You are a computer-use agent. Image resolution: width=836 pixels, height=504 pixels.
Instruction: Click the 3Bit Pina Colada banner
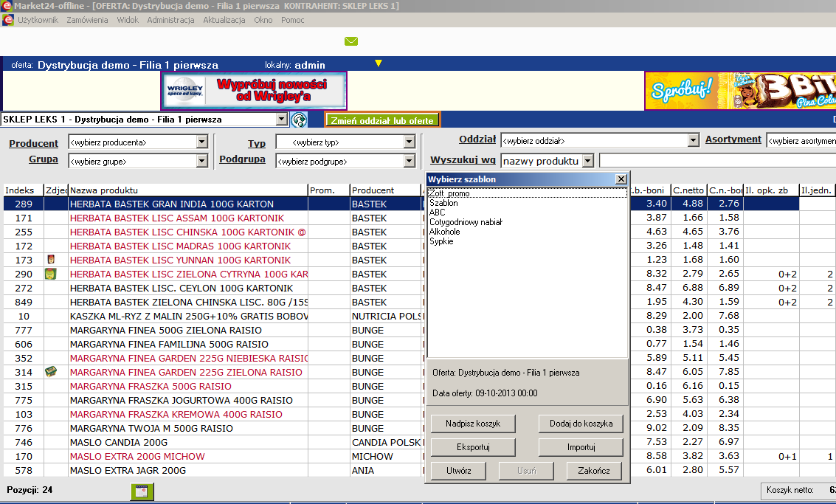[x=741, y=91]
